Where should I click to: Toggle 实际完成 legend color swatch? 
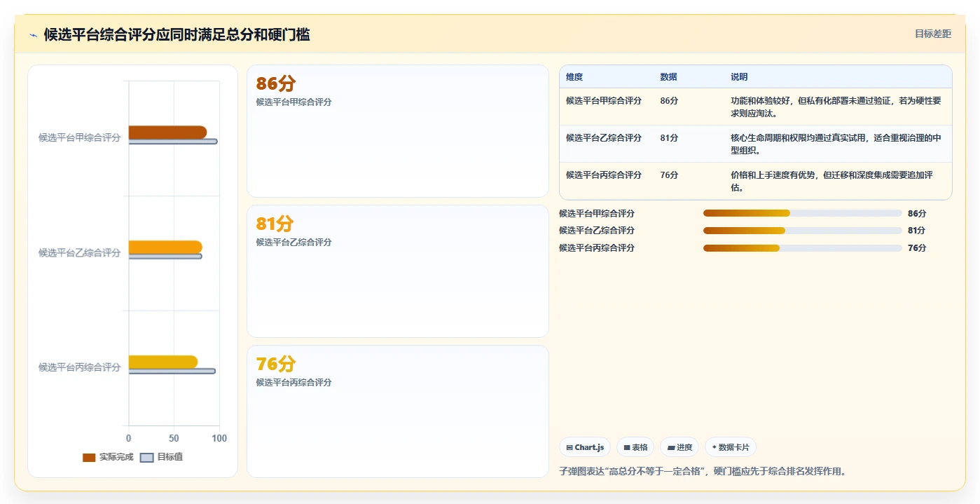89,457
